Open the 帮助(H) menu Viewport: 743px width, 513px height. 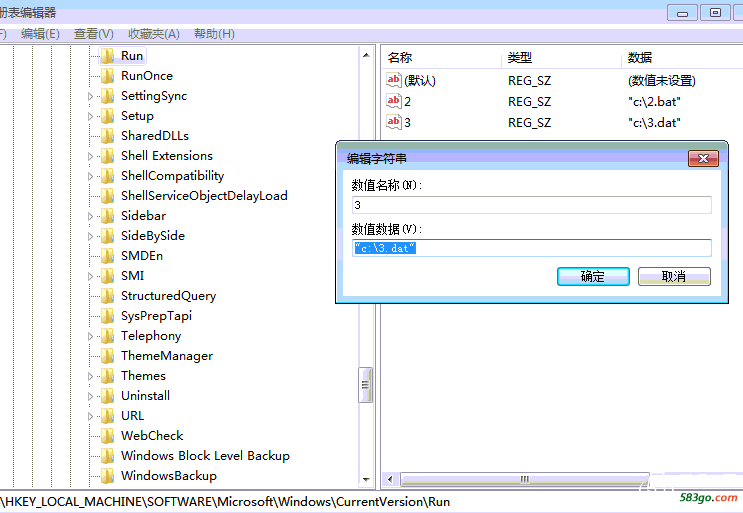213,34
